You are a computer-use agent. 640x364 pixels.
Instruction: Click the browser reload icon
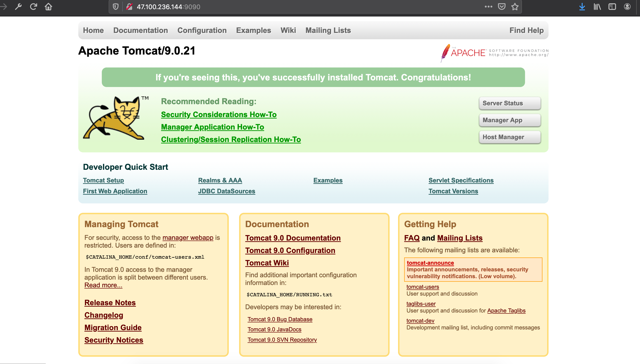point(33,7)
